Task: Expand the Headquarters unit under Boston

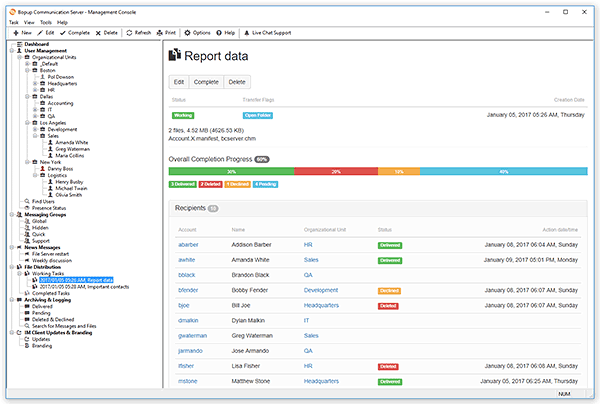Action: (35, 83)
